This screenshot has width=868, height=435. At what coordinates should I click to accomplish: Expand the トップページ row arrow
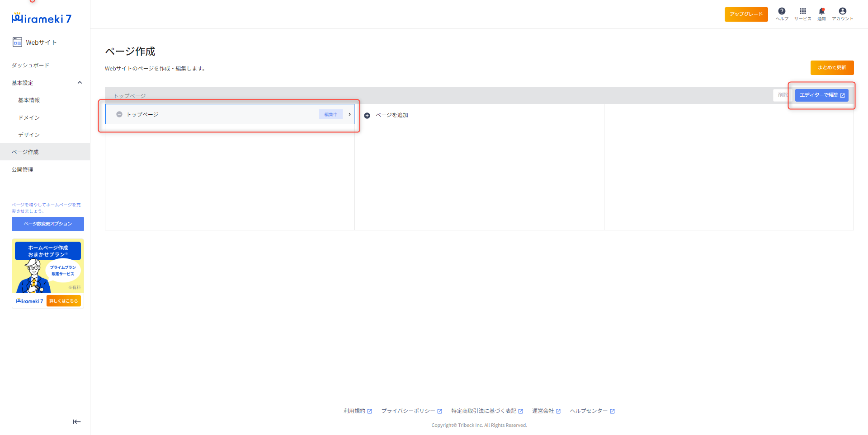(349, 114)
